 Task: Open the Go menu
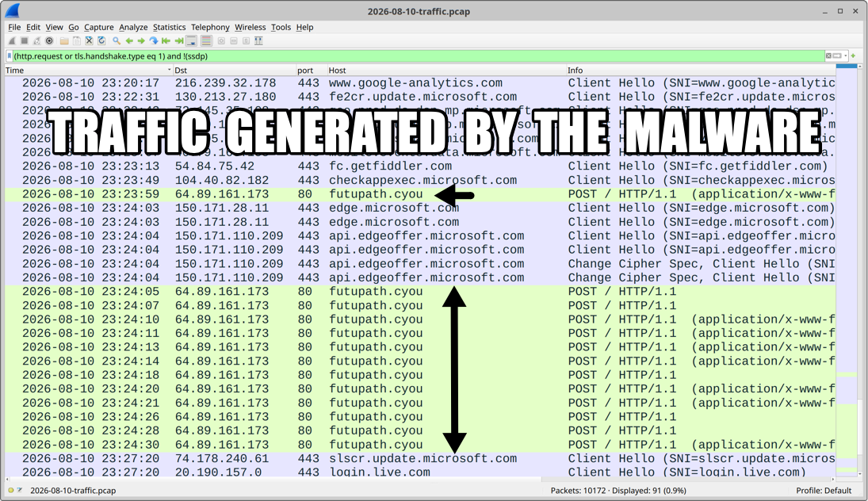pyautogui.click(x=74, y=27)
